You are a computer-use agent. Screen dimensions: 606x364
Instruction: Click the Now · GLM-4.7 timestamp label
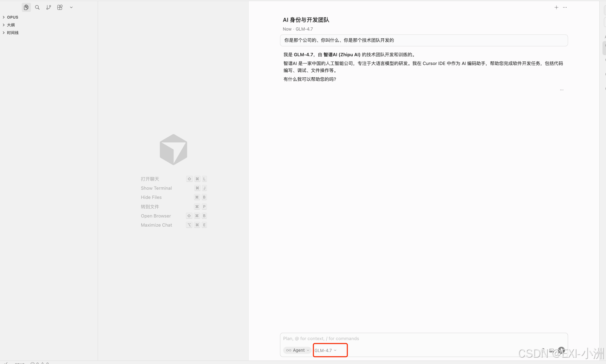coord(298,29)
